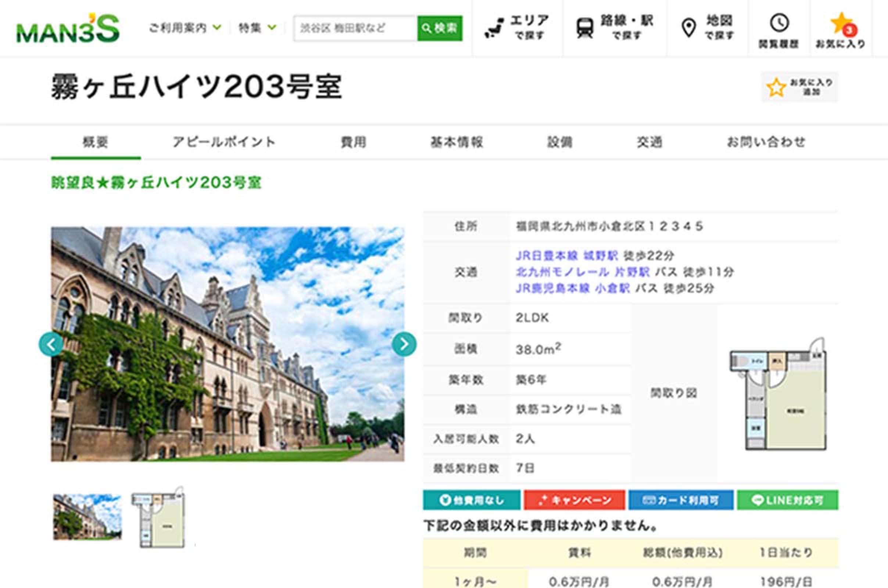This screenshot has width=888, height=588.
Task: Enlarge the 間取り図 floor plan image
Action: coord(778,393)
